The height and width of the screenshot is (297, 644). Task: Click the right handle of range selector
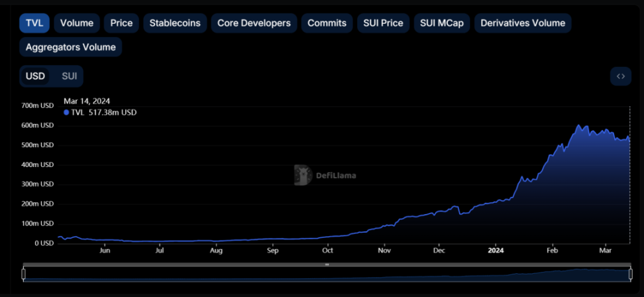(629, 273)
